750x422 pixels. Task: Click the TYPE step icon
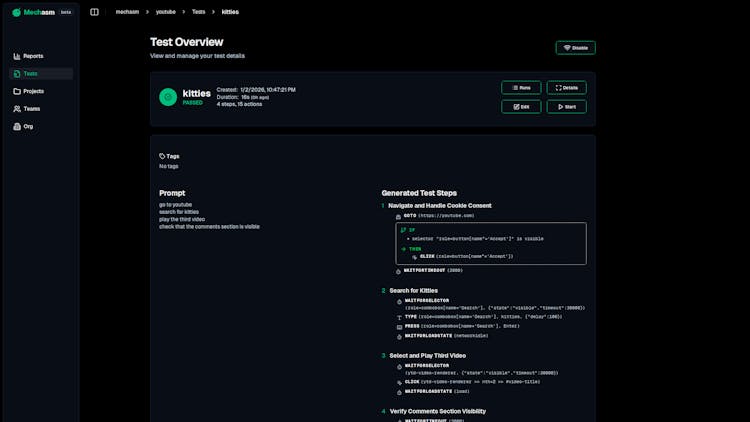pyautogui.click(x=398, y=317)
